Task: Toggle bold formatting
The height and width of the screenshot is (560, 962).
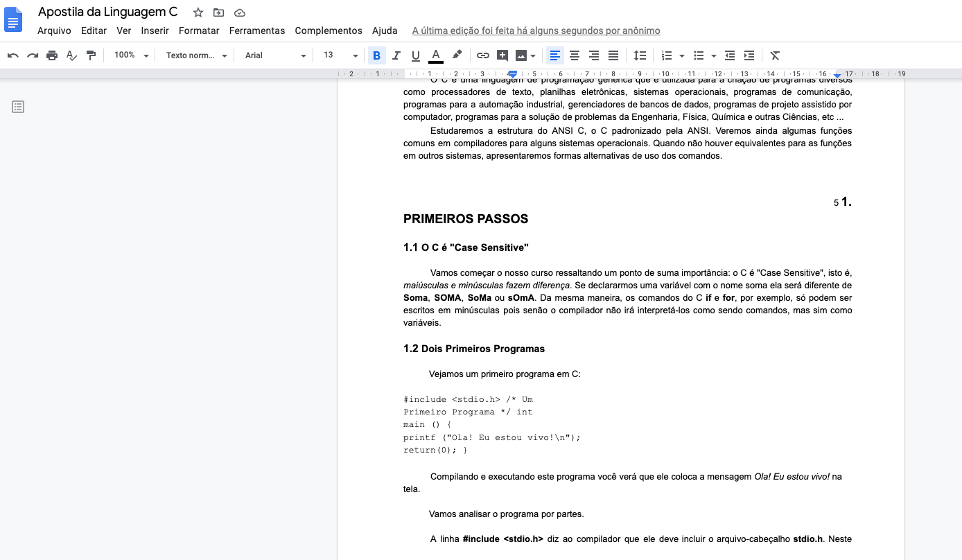Action: tap(376, 55)
